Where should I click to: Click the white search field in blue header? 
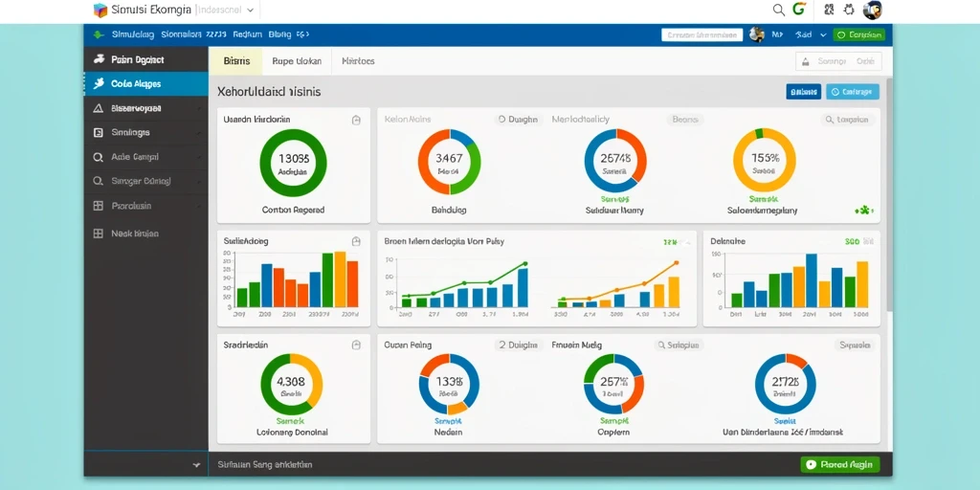pyautogui.click(x=702, y=35)
